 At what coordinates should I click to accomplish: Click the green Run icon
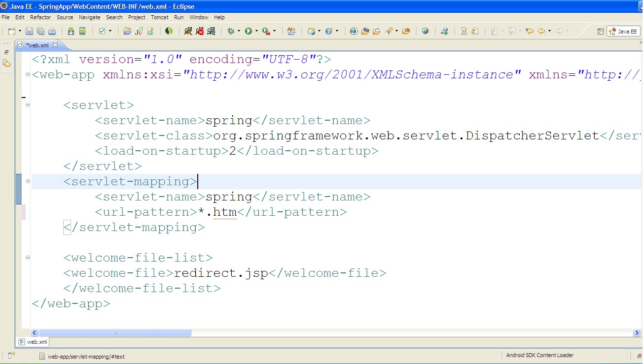tap(250, 31)
